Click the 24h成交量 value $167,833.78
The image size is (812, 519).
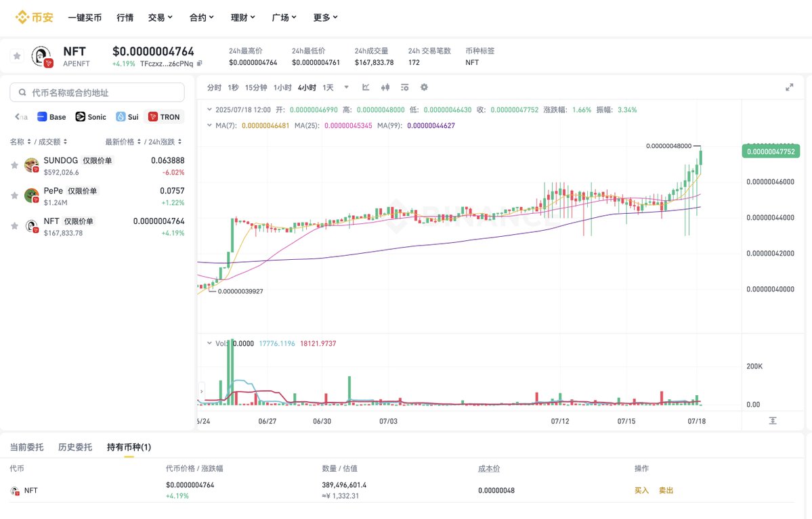click(x=374, y=63)
